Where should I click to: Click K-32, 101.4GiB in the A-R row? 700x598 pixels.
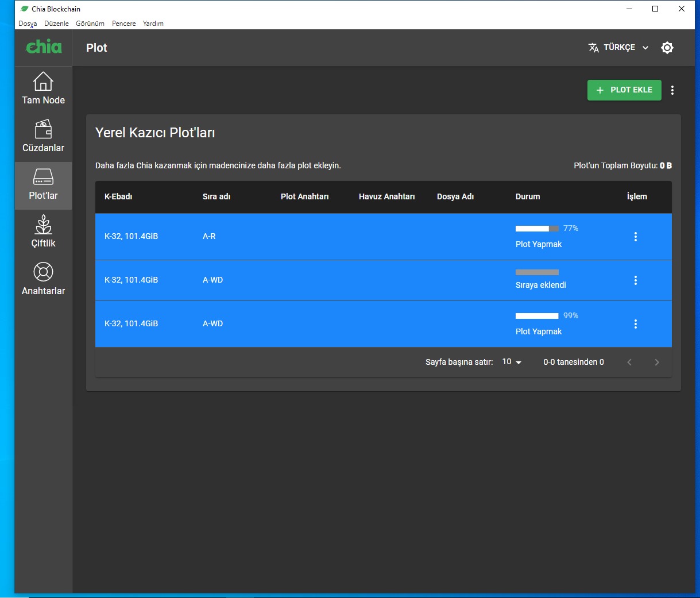click(x=131, y=236)
